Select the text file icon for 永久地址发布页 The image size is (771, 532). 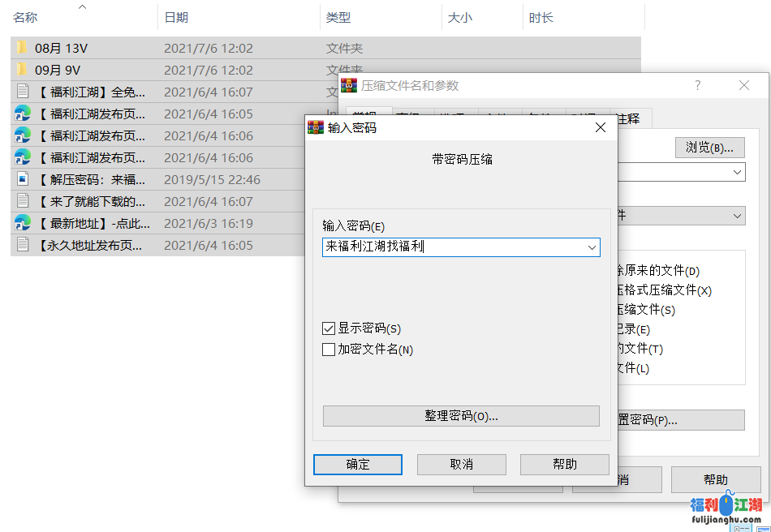[22, 245]
